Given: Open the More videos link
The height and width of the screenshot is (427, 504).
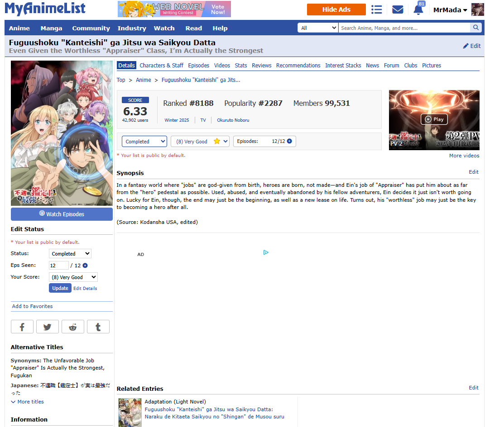Looking at the screenshot, I should [464, 156].
